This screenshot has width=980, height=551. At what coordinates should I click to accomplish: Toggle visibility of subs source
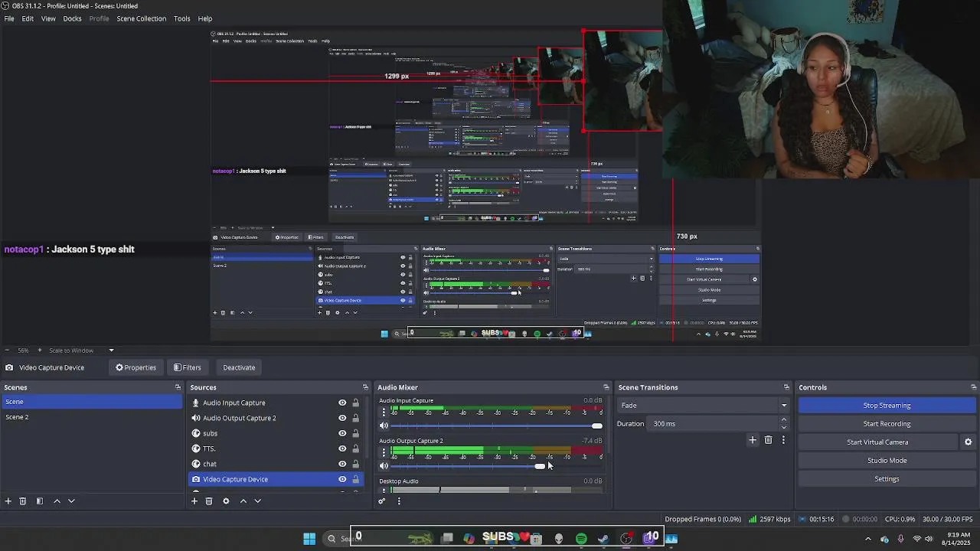(342, 433)
